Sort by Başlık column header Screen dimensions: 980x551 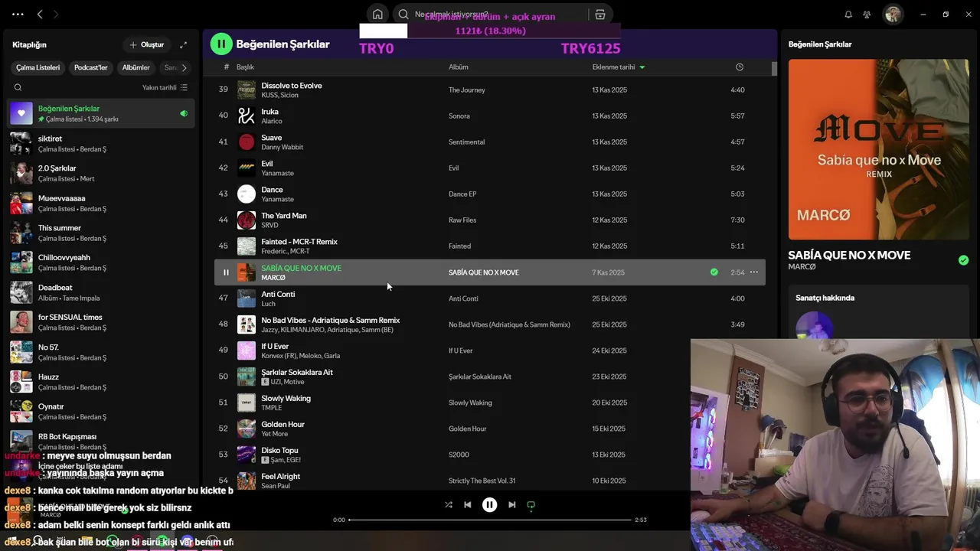click(245, 67)
